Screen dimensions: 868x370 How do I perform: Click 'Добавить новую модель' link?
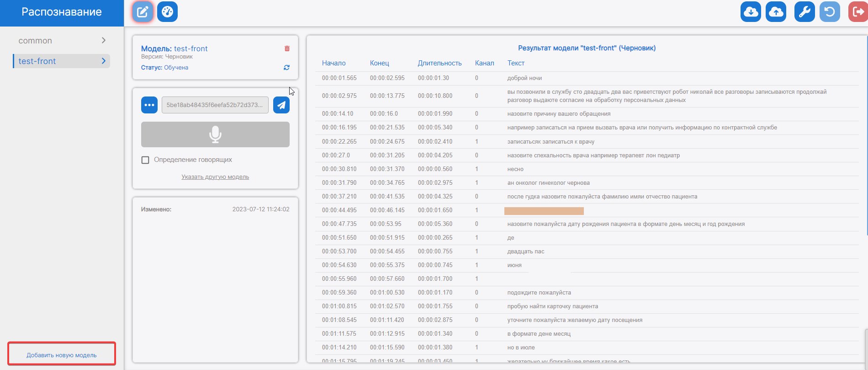pos(62,355)
